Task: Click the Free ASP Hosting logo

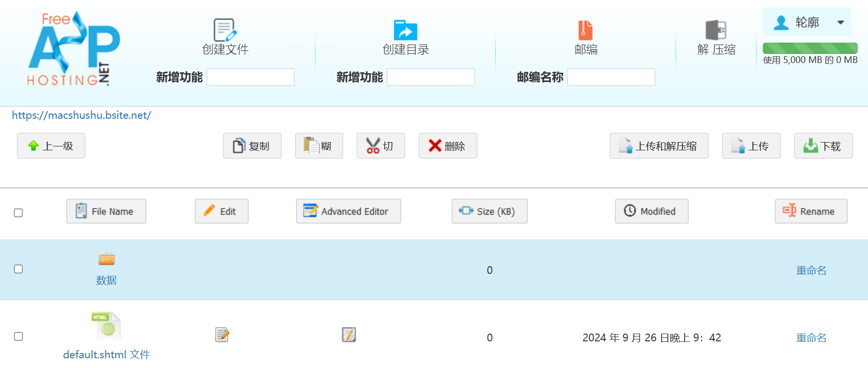Action: (x=74, y=49)
